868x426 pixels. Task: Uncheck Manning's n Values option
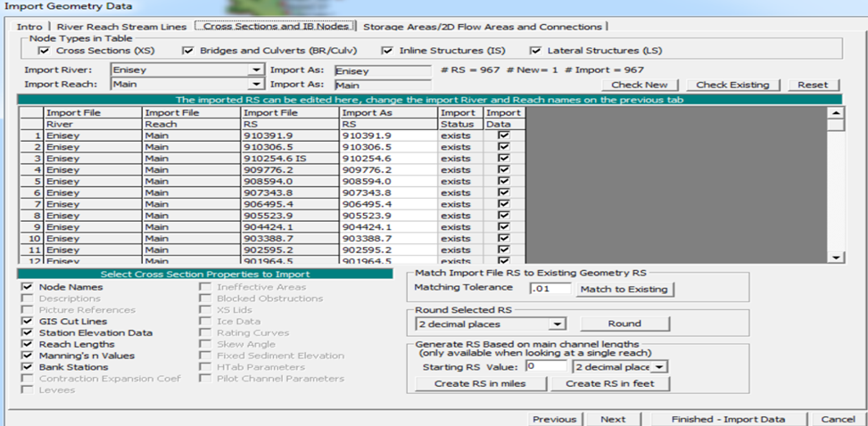pos(29,356)
